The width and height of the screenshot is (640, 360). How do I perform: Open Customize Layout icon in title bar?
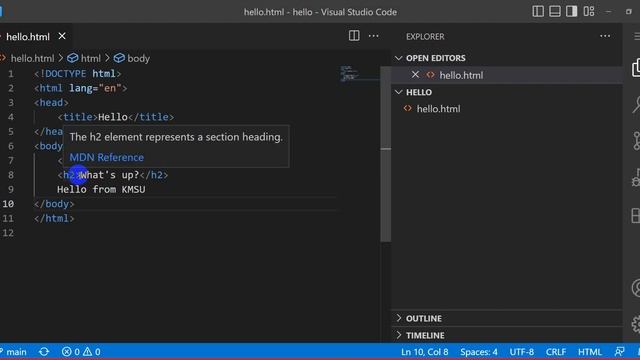tap(589, 11)
